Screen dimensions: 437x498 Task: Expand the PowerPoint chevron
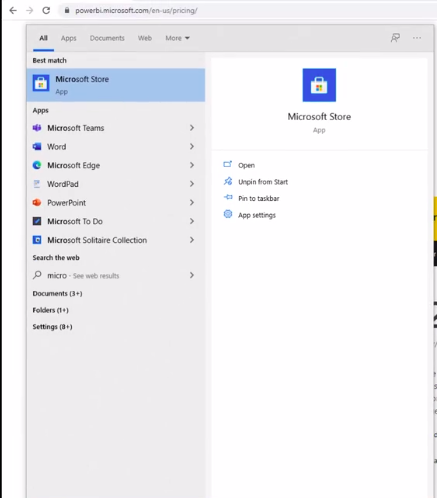[x=192, y=202]
